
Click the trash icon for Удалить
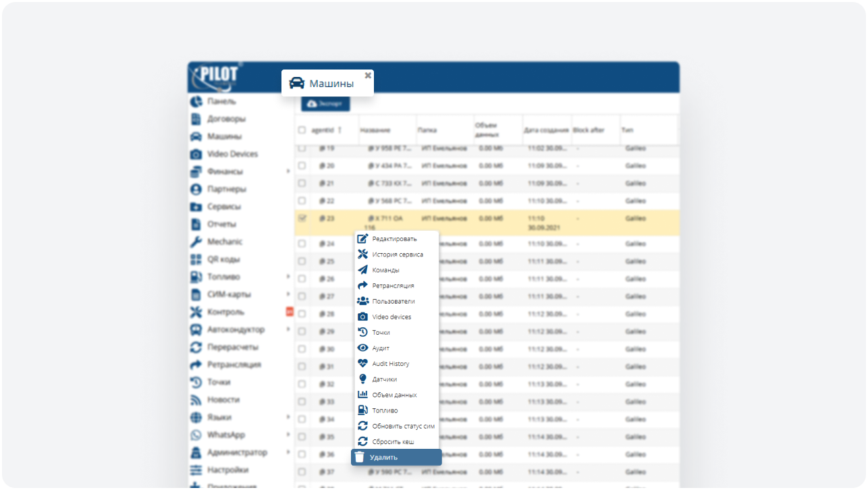coord(360,458)
